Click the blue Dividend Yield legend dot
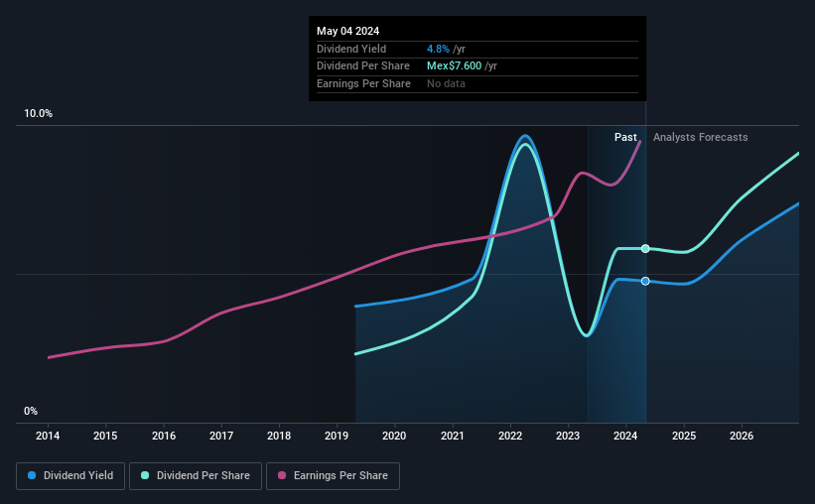 pyautogui.click(x=32, y=475)
